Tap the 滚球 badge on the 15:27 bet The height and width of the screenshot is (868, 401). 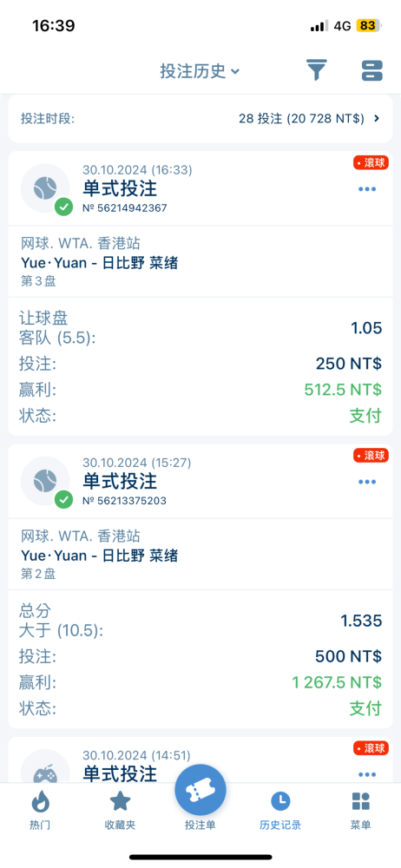[x=371, y=456]
